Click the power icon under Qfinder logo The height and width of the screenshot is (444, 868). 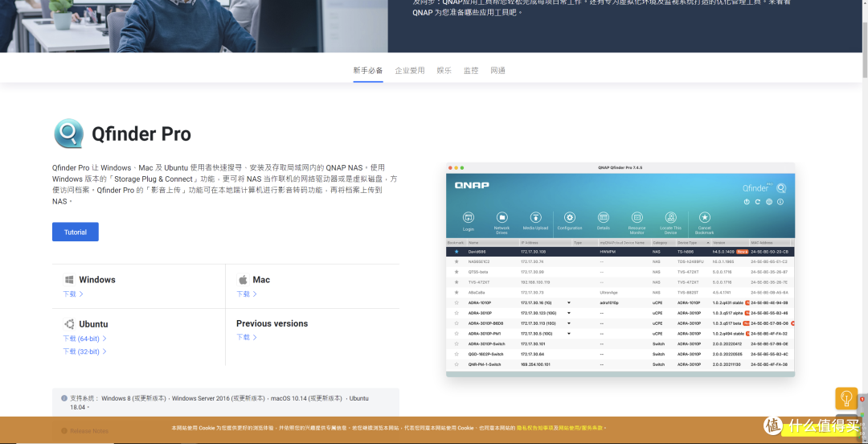tap(746, 202)
